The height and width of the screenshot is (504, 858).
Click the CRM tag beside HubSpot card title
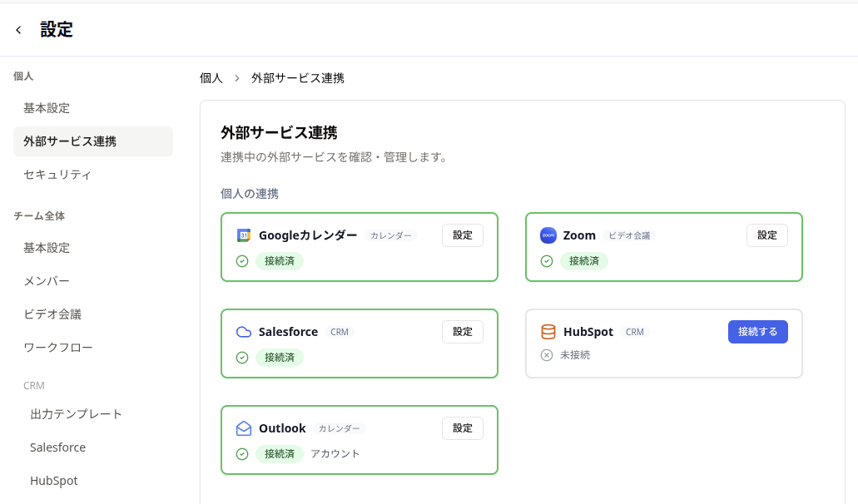tap(635, 333)
